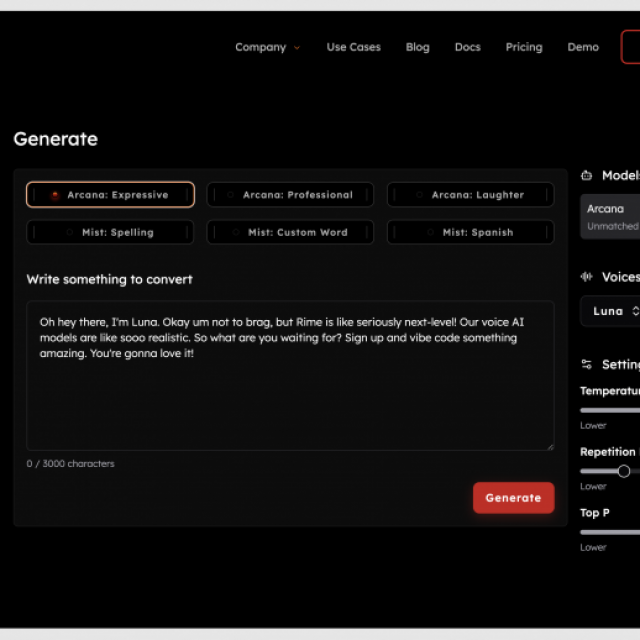Open the Demo page
Viewport: 640px width, 640px height.
pyautogui.click(x=583, y=47)
